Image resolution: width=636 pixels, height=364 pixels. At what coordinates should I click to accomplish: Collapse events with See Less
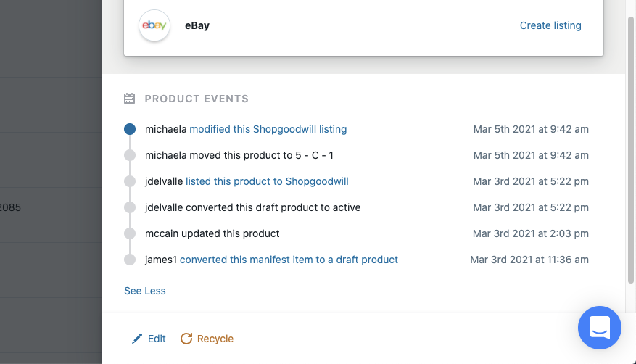click(x=145, y=291)
